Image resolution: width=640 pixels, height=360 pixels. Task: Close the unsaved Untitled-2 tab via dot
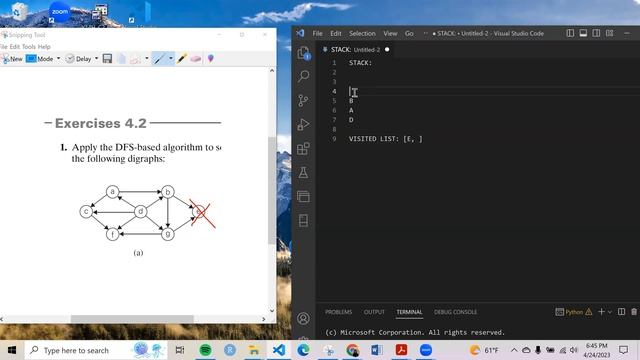pyautogui.click(x=387, y=50)
